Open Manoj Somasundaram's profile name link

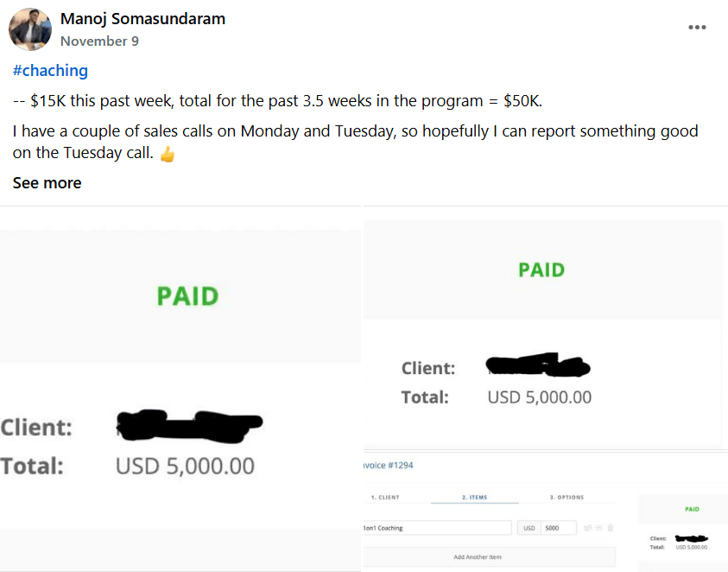click(x=142, y=19)
